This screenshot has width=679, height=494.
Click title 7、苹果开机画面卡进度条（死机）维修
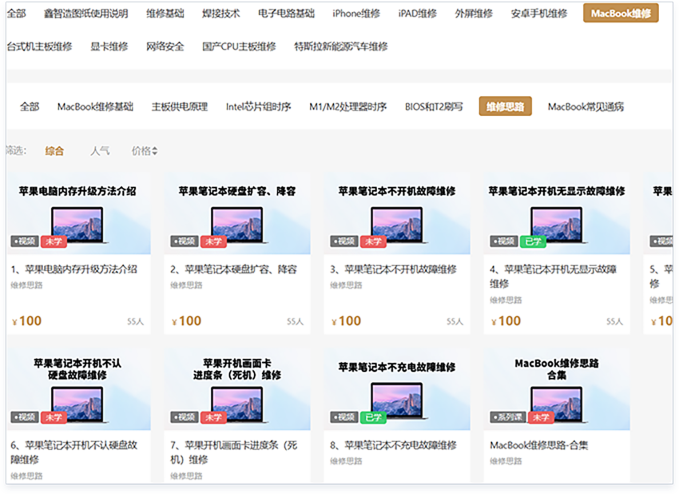click(234, 452)
